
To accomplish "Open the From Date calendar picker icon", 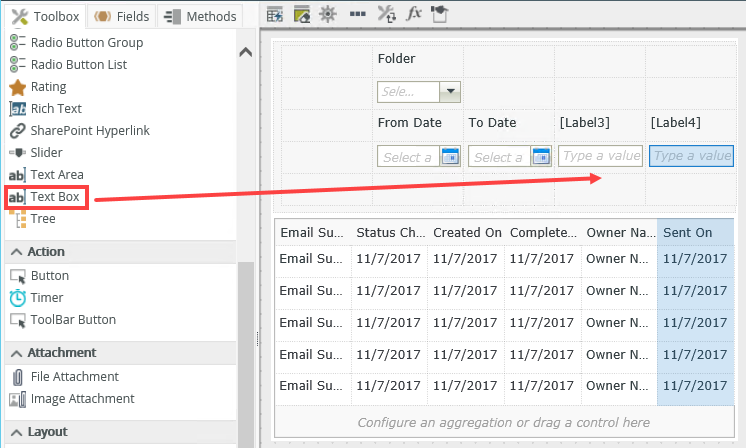I will [450, 156].
